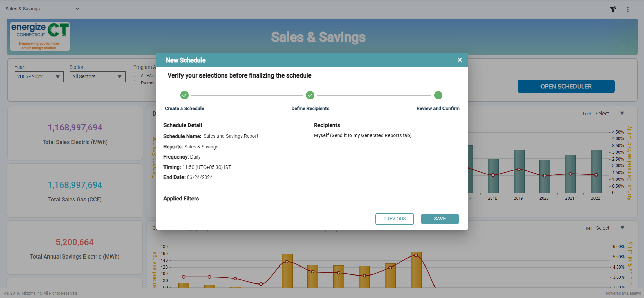
Task: Click the Energize Connecticut logo
Action: [40, 37]
